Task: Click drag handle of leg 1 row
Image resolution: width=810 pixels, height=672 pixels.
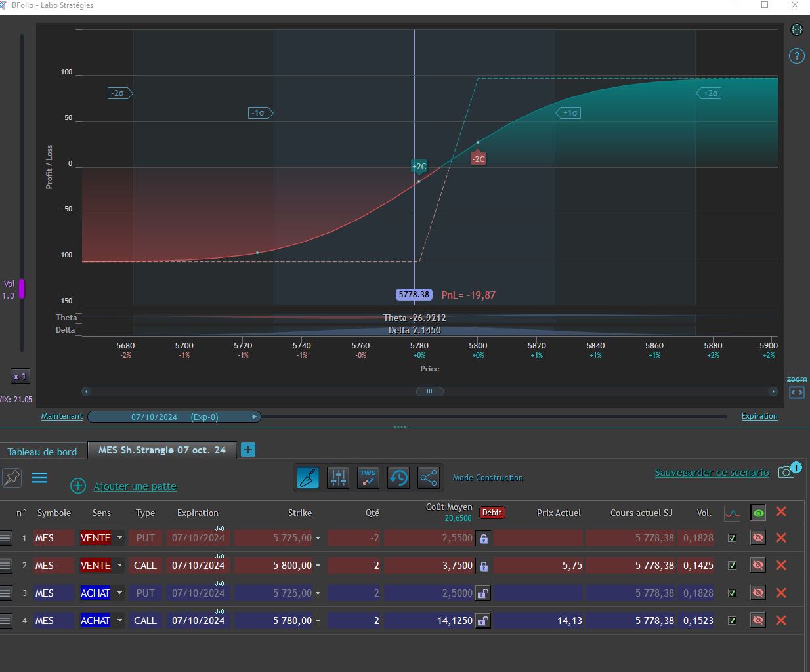Action: coord(5,538)
